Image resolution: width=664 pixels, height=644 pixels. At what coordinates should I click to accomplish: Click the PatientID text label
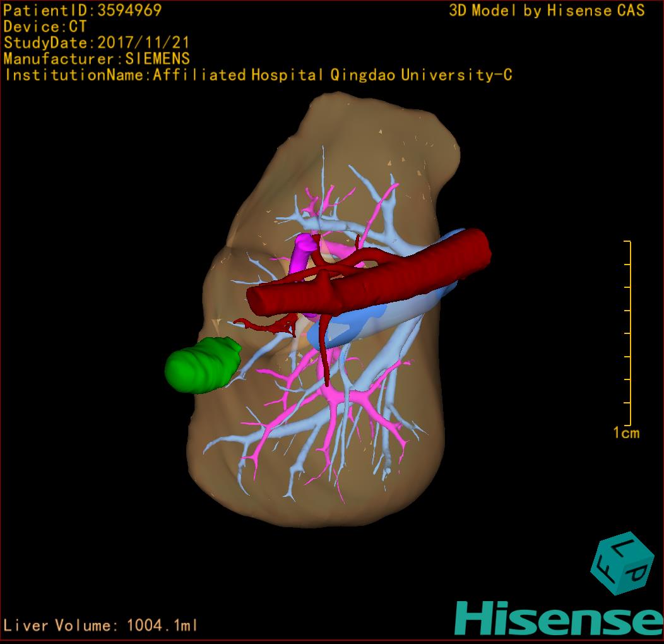(x=83, y=10)
